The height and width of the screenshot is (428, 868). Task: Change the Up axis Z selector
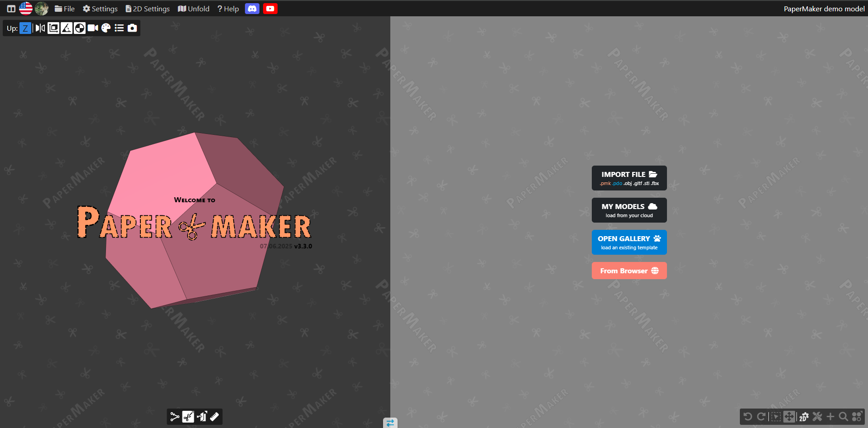click(25, 28)
